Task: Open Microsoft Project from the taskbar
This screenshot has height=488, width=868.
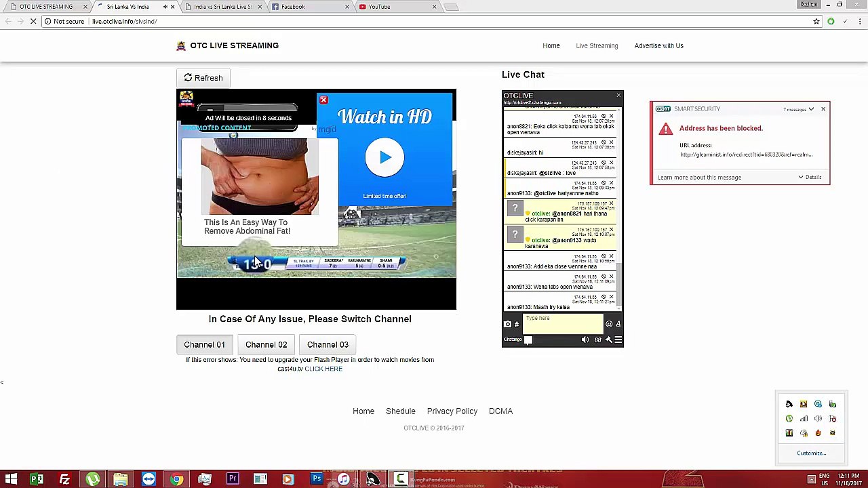Action: tap(37, 480)
